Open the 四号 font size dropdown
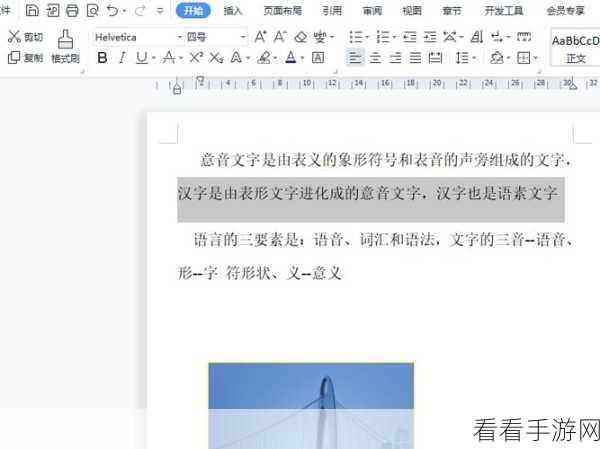Screen dimensions: 600x449 (x=243, y=37)
